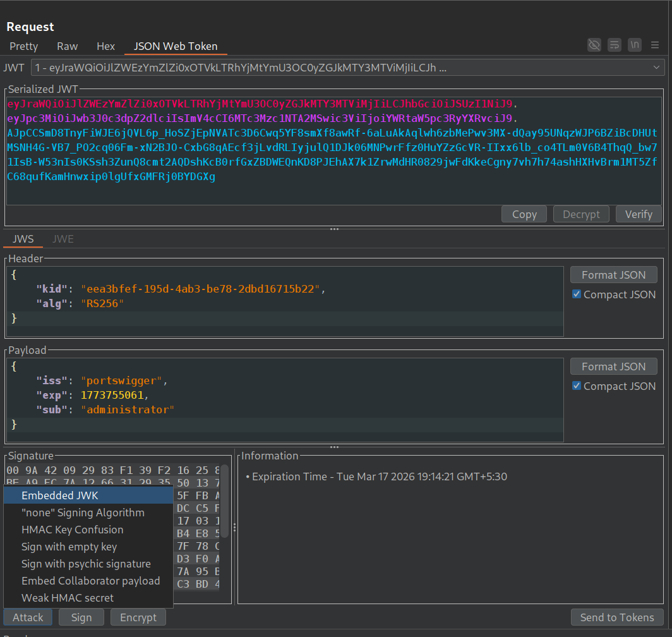The image size is (672, 637).
Task: Switch to the Pretty tab
Action: pos(24,46)
